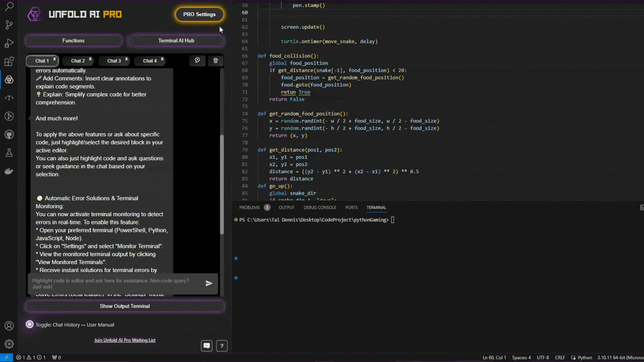Toggle Chat History / User Manual switch
Image resolution: width=644 pixels, height=362 pixels.
point(30,324)
